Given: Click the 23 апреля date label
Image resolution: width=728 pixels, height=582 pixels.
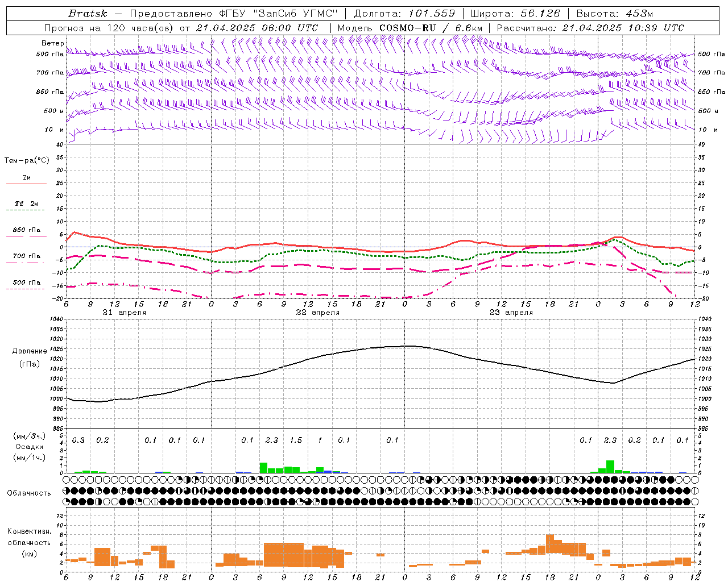Looking at the screenshot, I should (511, 313).
